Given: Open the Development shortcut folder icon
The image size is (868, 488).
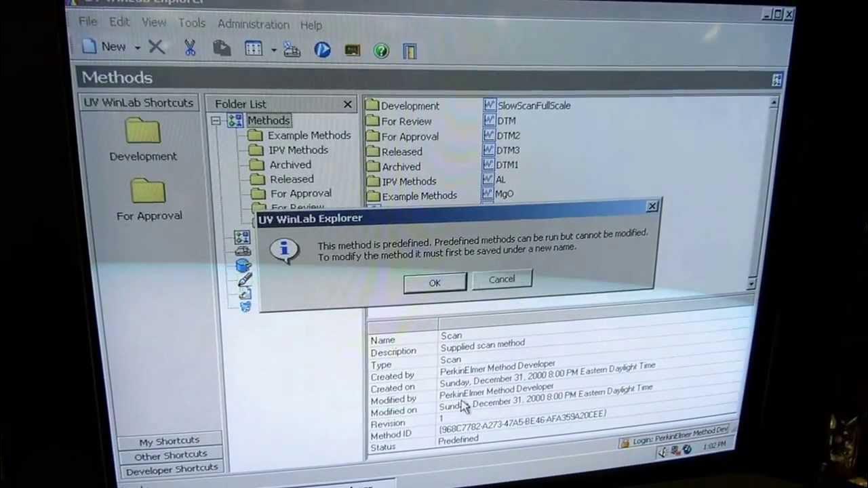Looking at the screenshot, I should pos(142,131).
